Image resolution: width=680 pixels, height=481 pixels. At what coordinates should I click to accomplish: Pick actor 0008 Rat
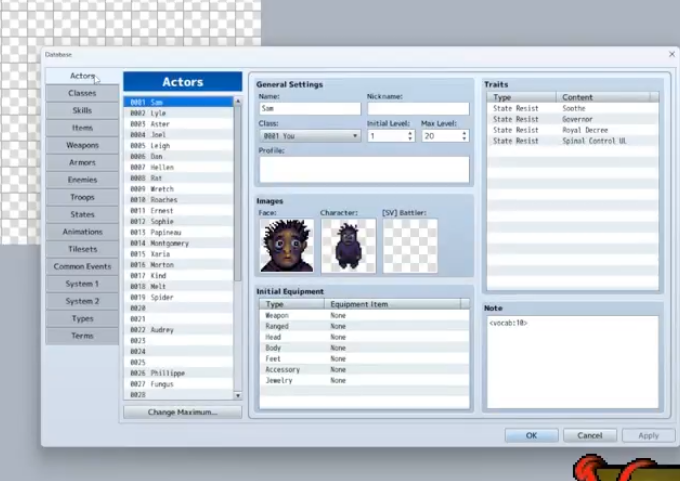[179, 178]
